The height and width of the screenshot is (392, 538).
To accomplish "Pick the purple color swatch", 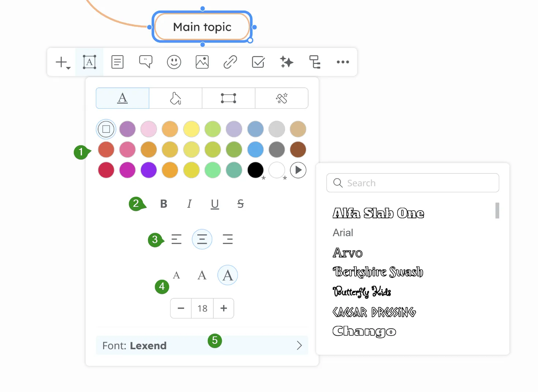I will tap(149, 170).
